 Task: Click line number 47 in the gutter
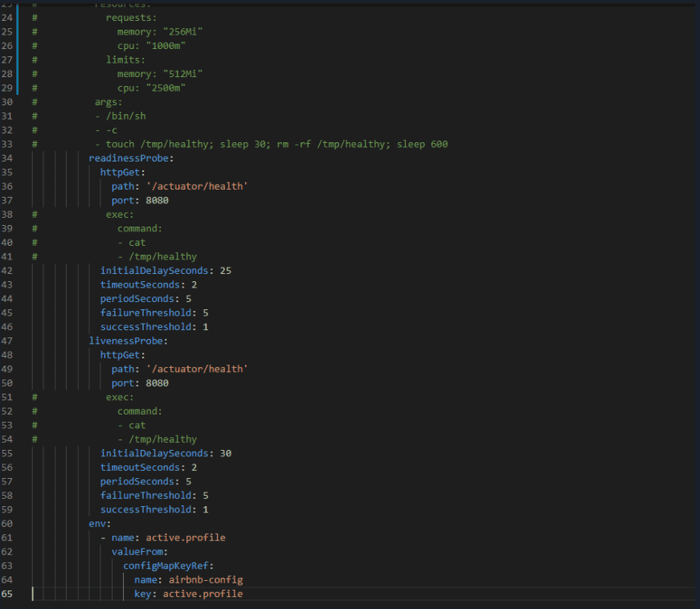click(x=7, y=341)
